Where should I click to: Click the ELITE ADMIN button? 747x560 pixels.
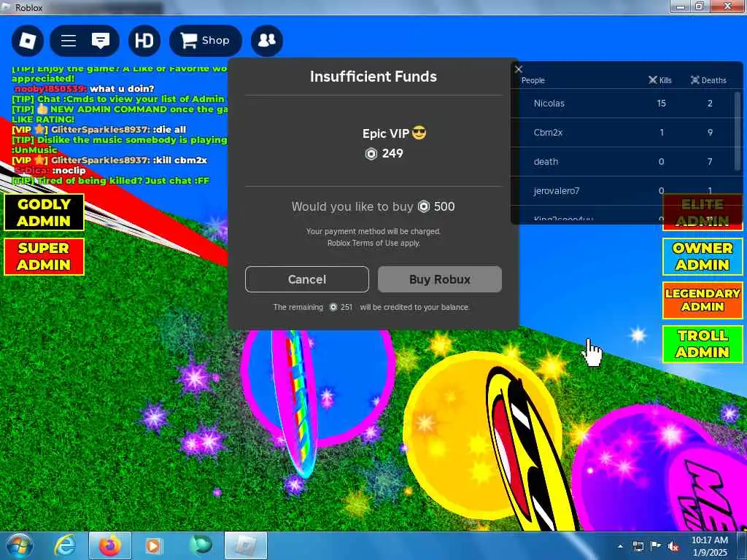point(703,212)
